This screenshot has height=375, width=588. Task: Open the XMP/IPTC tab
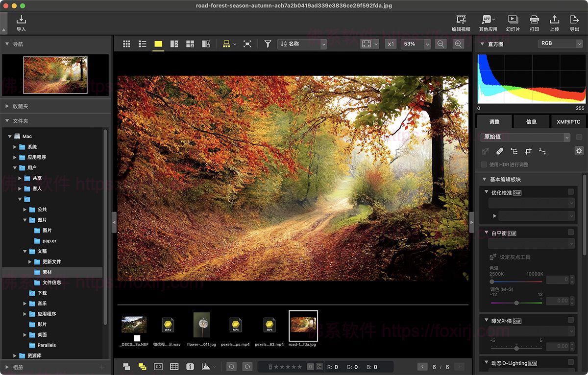tap(568, 122)
